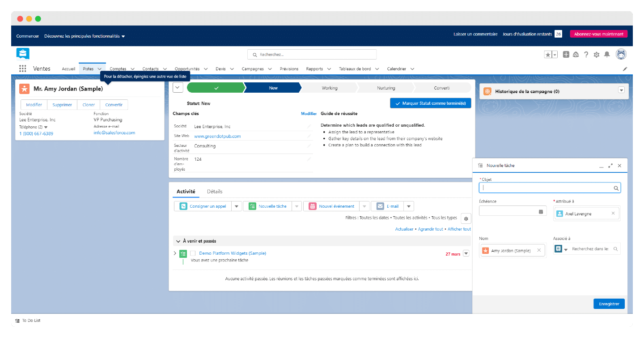Click the notifications bell icon
The image size is (644, 338).
607,55
